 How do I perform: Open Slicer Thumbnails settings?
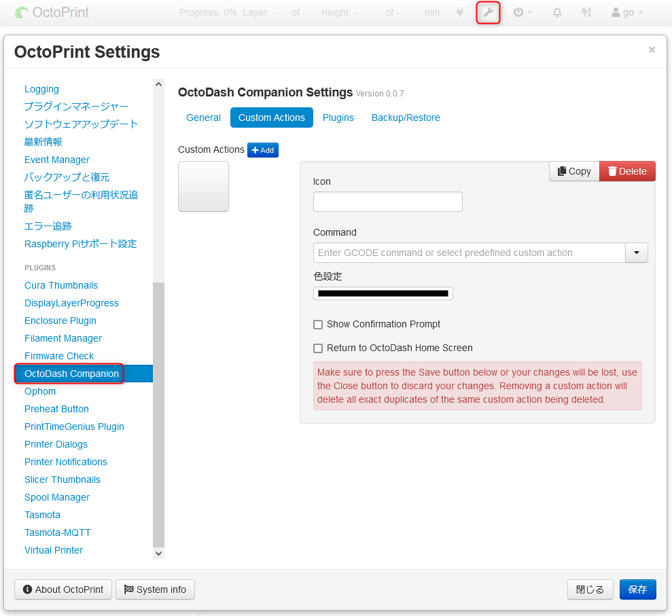tap(63, 479)
